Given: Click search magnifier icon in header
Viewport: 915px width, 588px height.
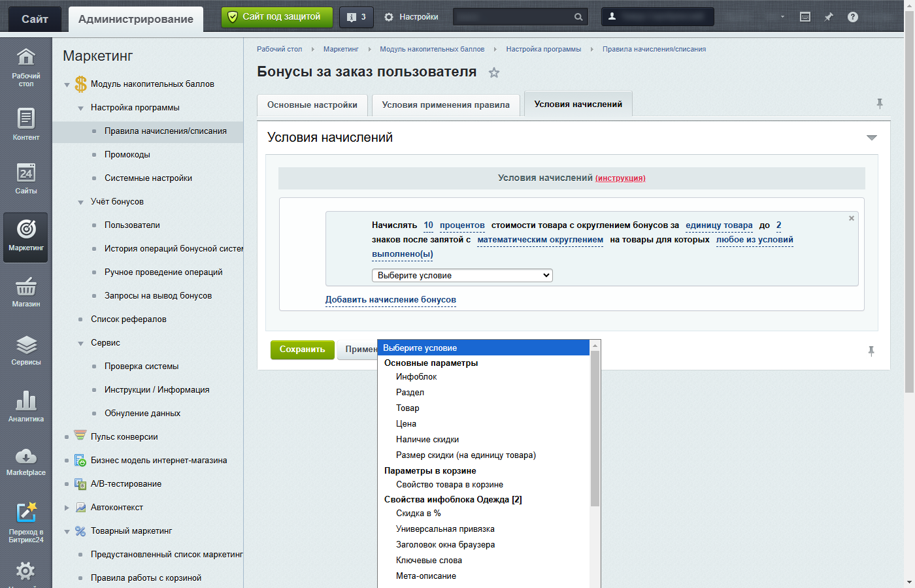Looking at the screenshot, I should [578, 17].
